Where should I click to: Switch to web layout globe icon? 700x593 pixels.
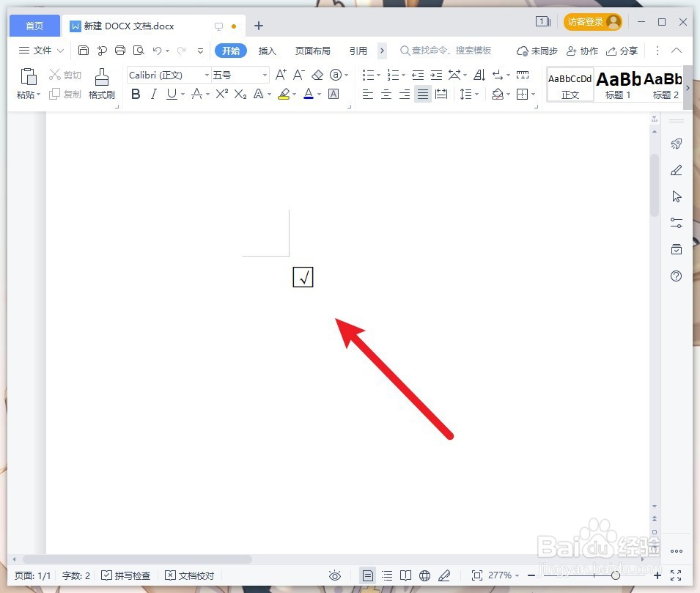[x=424, y=575]
